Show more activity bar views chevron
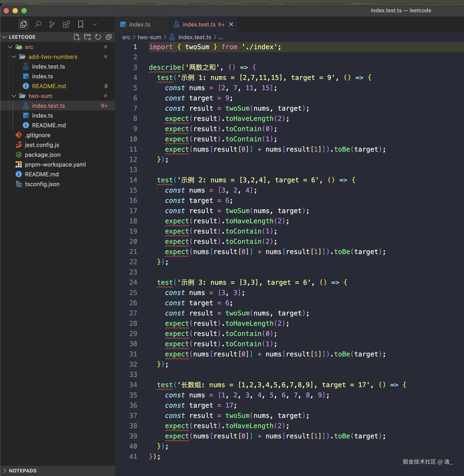This screenshot has height=476, width=464. point(95,24)
